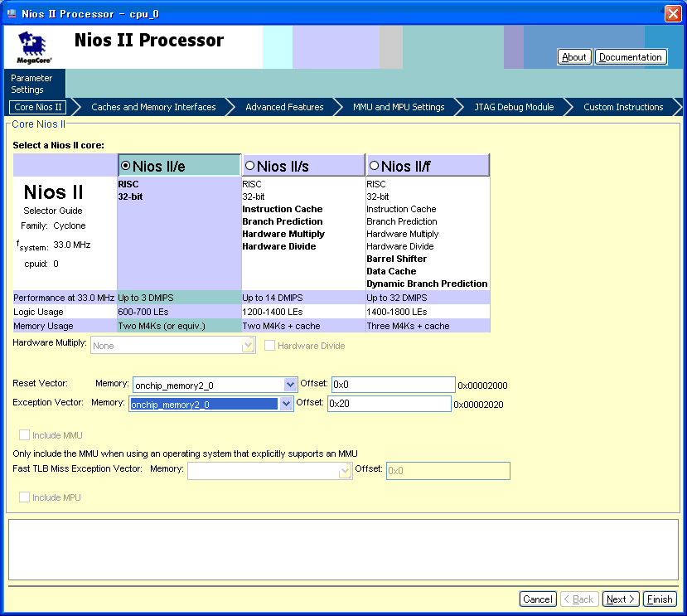Click 'Dynamic Branch Prediction' feature text
The height and width of the screenshot is (616, 687).
[427, 284]
